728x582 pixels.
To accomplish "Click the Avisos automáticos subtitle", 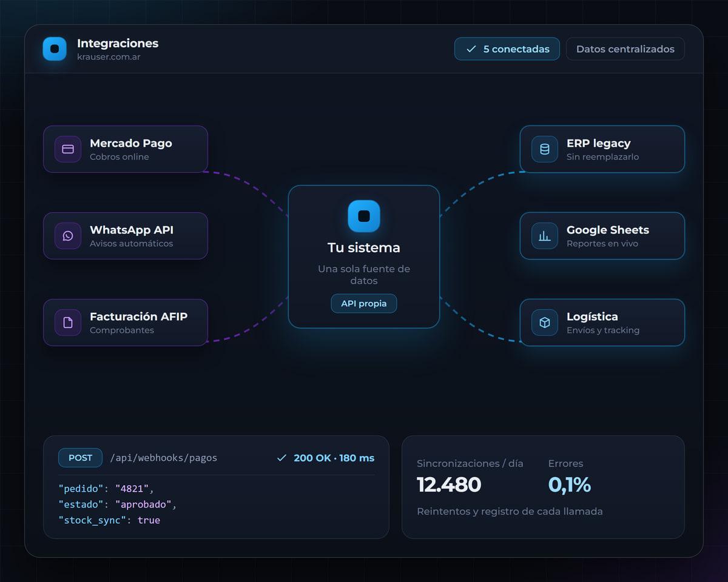I will [x=132, y=244].
